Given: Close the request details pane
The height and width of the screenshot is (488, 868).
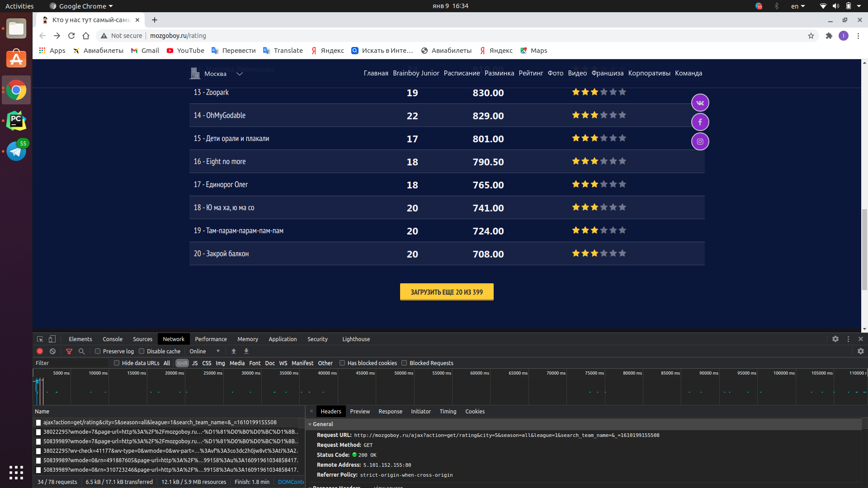Looking at the screenshot, I should pyautogui.click(x=311, y=411).
